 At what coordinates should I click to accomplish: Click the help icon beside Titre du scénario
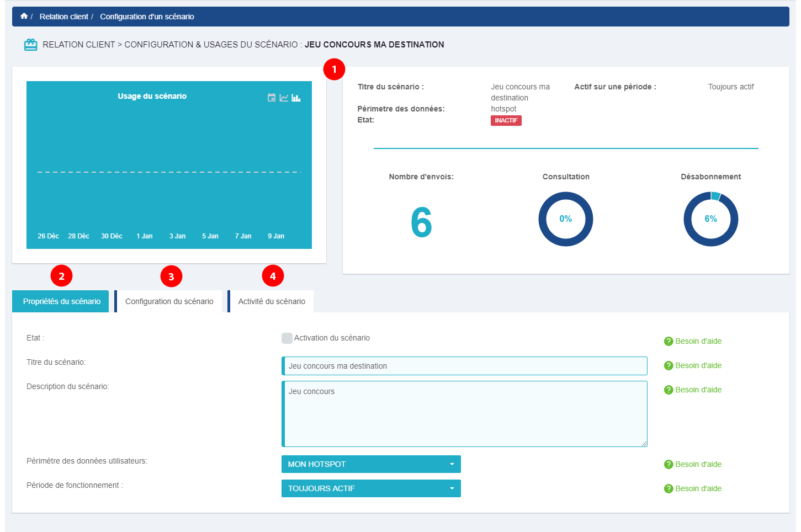pyautogui.click(x=668, y=366)
